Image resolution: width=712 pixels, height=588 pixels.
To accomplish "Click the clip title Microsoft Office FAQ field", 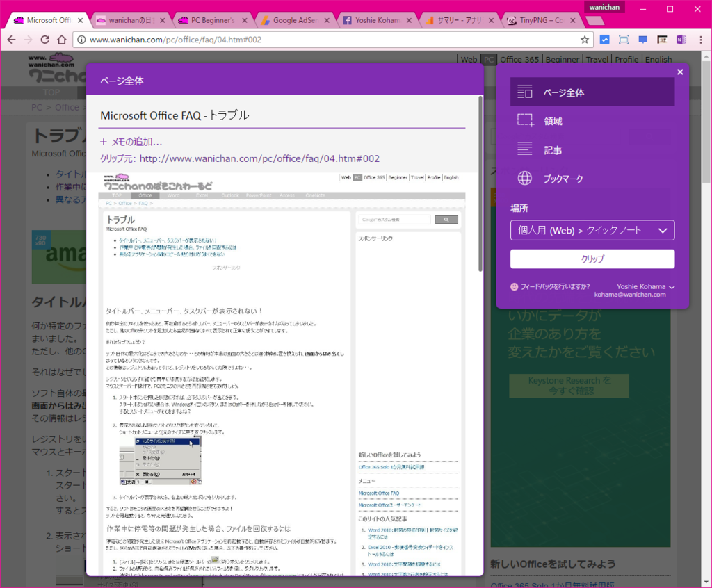I will pos(282,115).
